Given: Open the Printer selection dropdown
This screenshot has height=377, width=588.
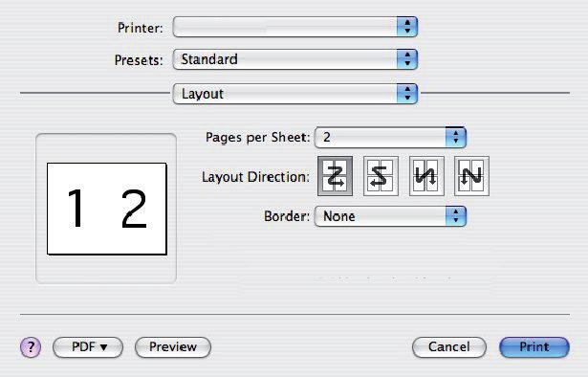Looking at the screenshot, I should (295, 27).
